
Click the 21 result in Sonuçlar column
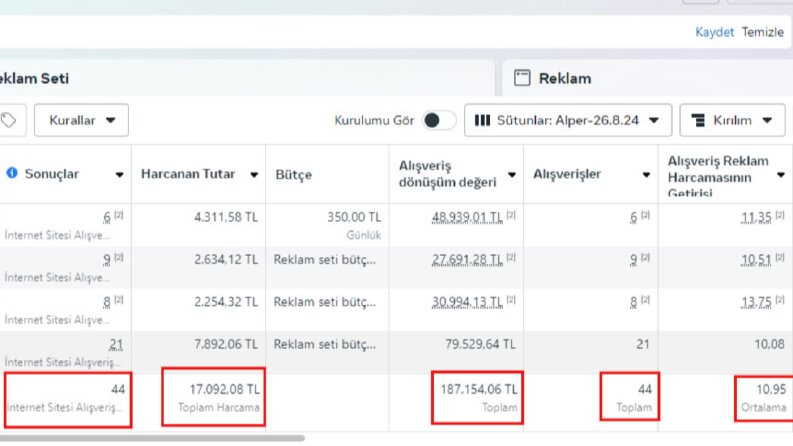pyautogui.click(x=116, y=344)
